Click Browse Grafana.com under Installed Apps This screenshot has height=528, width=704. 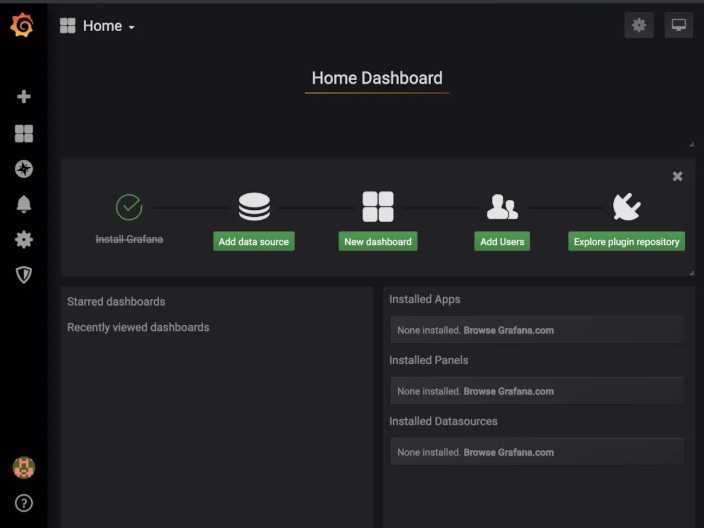pyautogui.click(x=509, y=330)
